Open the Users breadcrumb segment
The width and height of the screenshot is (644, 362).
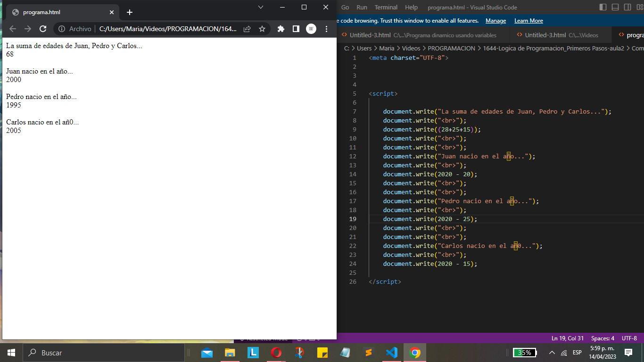tap(364, 48)
